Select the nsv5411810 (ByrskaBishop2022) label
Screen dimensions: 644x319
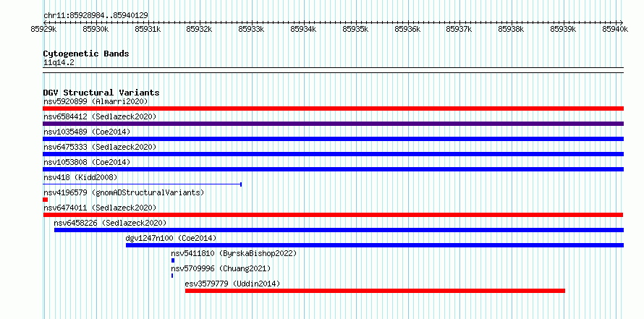234,253
